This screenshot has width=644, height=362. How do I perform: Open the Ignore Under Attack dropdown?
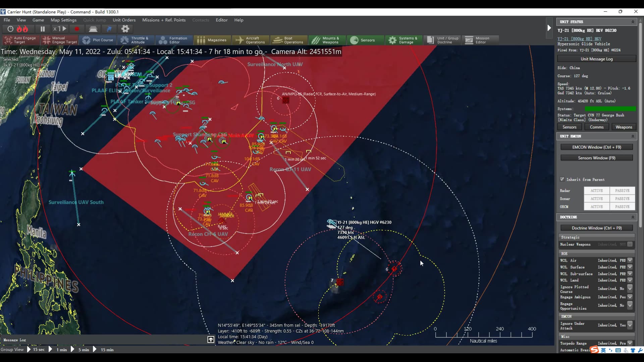coord(630,325)
